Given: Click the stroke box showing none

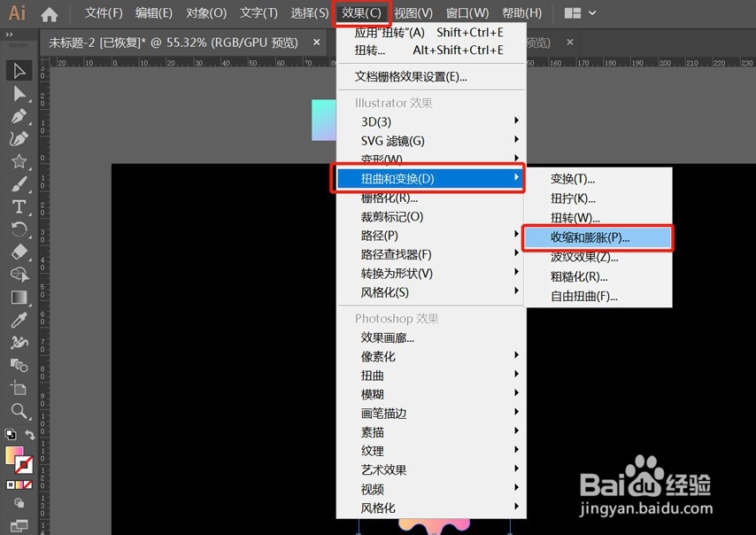Looking at the screenshot, I should pos(24,465).
